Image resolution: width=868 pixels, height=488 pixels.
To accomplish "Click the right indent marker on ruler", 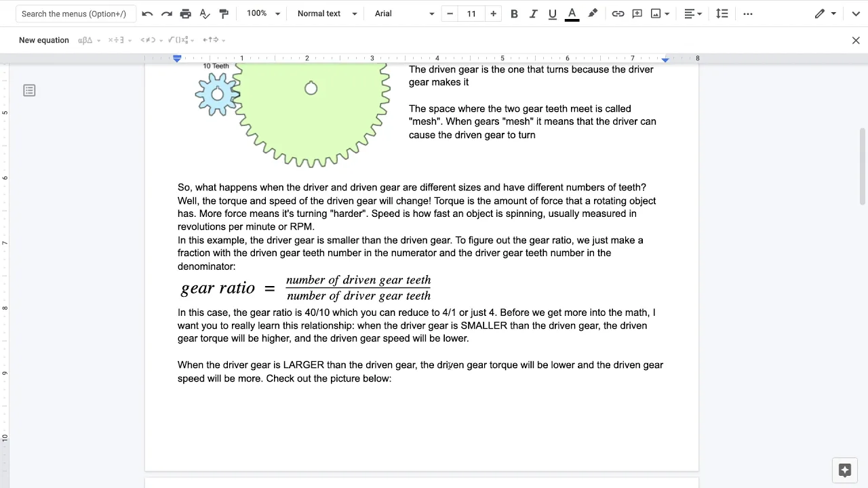I will pos(665,60).
